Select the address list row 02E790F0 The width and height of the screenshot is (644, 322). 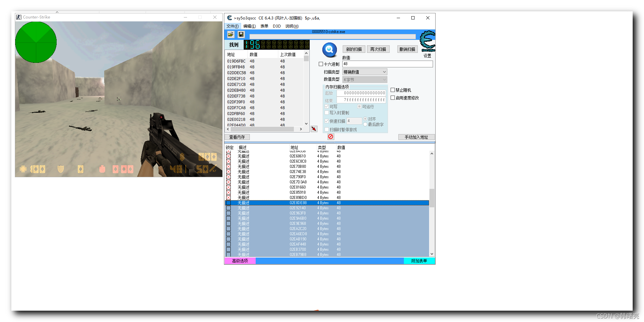click(x=327, y=177)
